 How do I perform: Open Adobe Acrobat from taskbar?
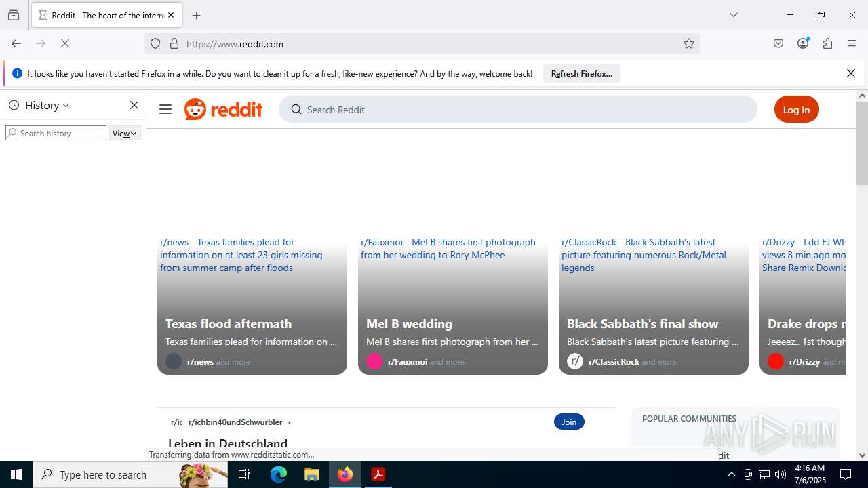coord(378,474)
